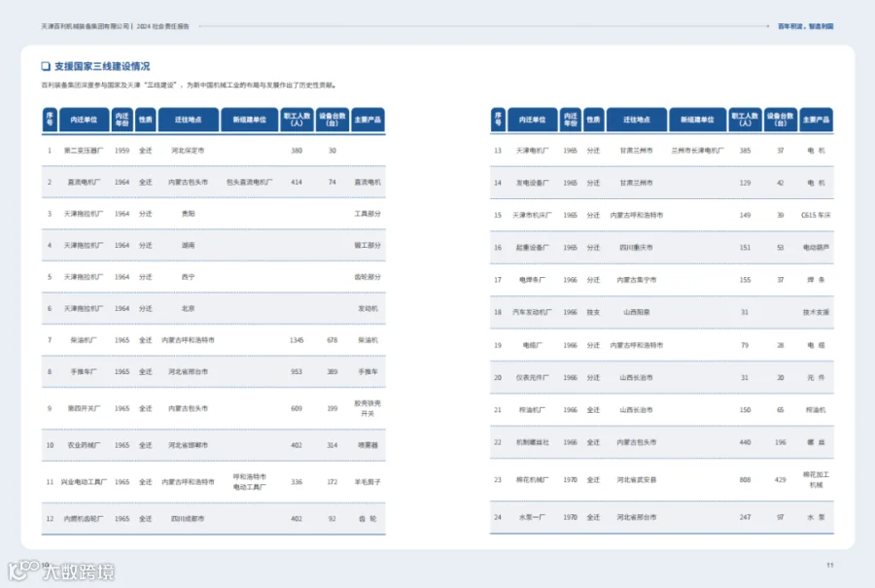Select the cell 直流电机厂
Image resolution: width=875 pixels, height=588 pixels.
[x=84, y=183]
